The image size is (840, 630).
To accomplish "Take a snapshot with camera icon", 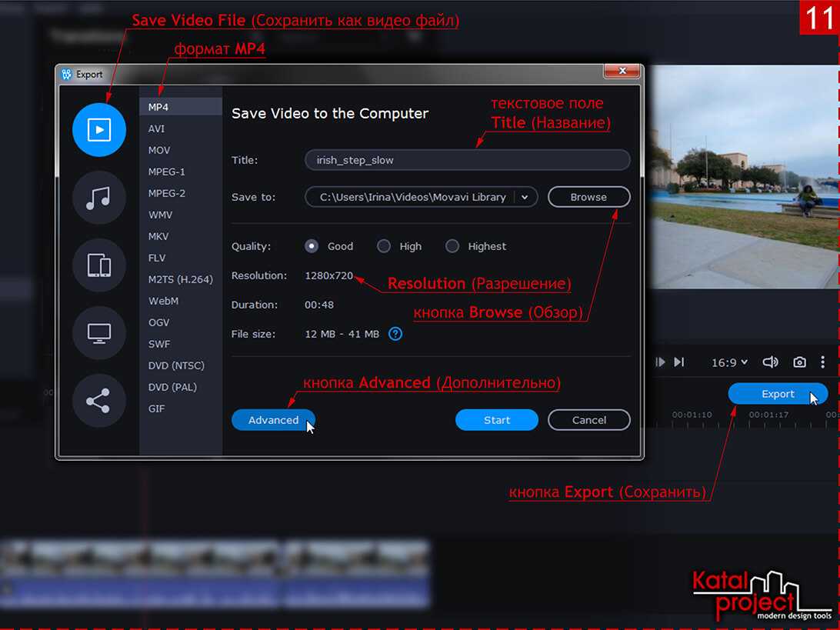I will (x=800, y=362).
